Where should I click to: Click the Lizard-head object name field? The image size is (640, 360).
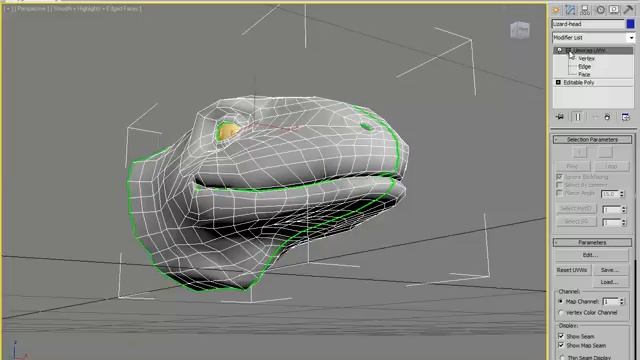tap(588, 24)
